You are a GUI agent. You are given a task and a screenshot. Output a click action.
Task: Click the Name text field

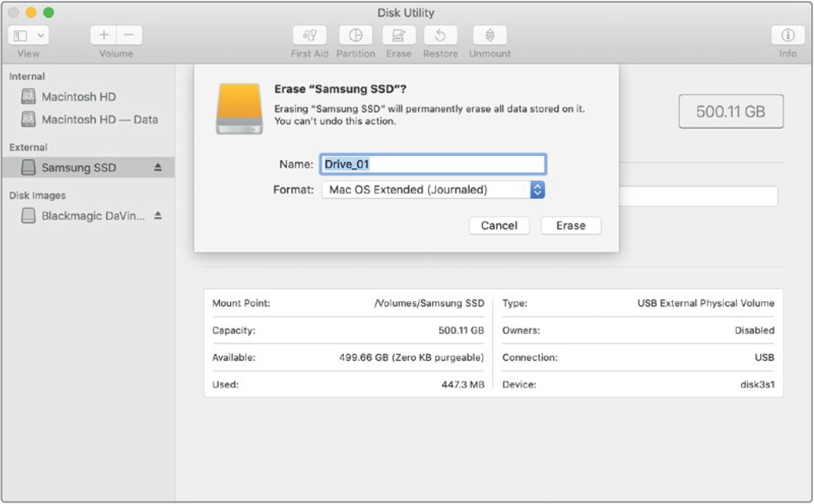click(x=433, y=164)
